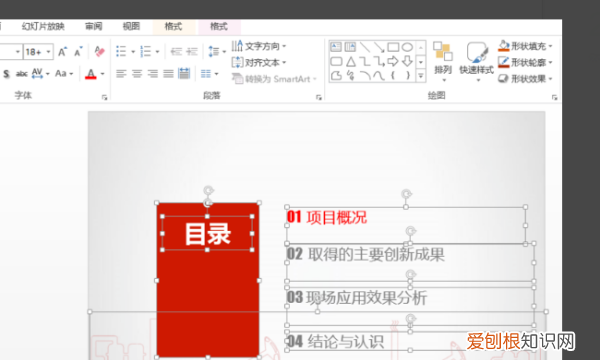Pick the rounded rectangle shape
The height and width of the screenshot is (360, 600).
tap(336, 61)
